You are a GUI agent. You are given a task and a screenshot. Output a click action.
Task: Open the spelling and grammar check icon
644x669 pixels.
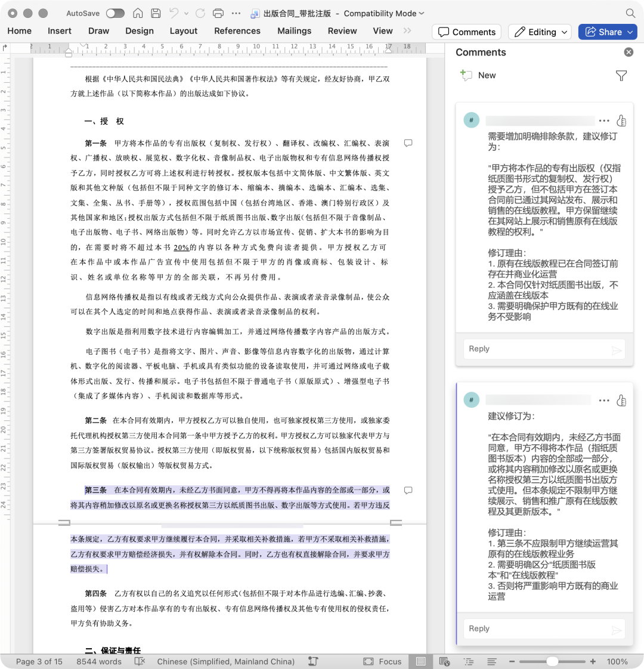pyautogui.click(x=140, y=661)
